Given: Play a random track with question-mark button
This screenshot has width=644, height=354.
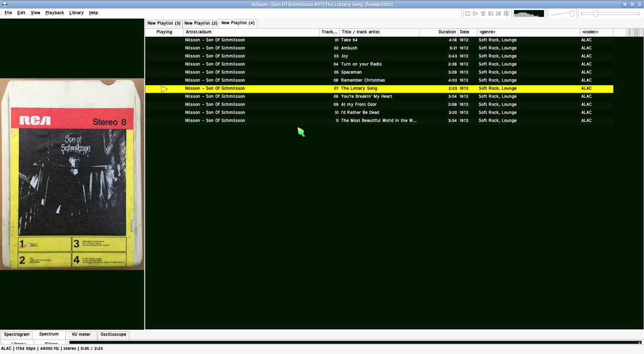Looking at the screenshot, I should click(x=506, y=14).
